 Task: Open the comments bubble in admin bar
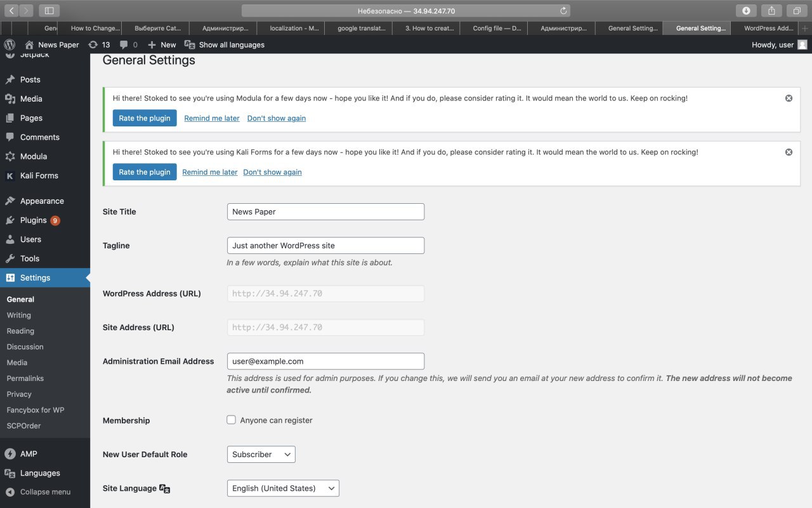pyautogui.click(x=128, y=44)
